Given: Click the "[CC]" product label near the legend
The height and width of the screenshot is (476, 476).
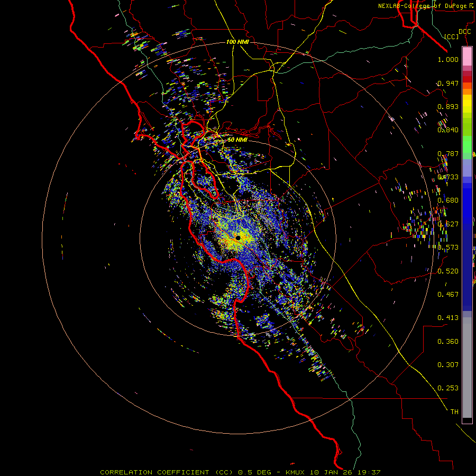Looking at the screenshot, I should (451, 36).
